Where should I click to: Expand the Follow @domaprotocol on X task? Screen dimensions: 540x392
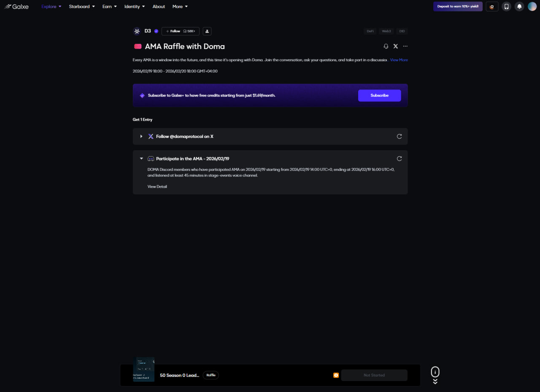click(141, 136)
